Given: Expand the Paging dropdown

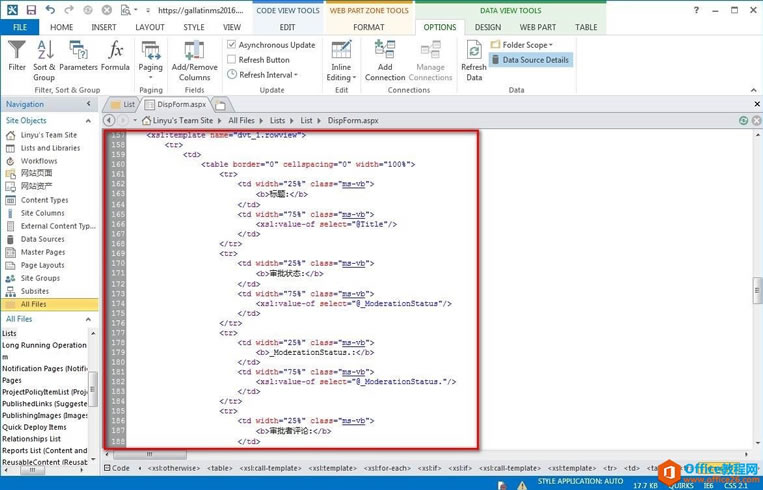Looking at the screenshot, I should [x=150, y=76].
